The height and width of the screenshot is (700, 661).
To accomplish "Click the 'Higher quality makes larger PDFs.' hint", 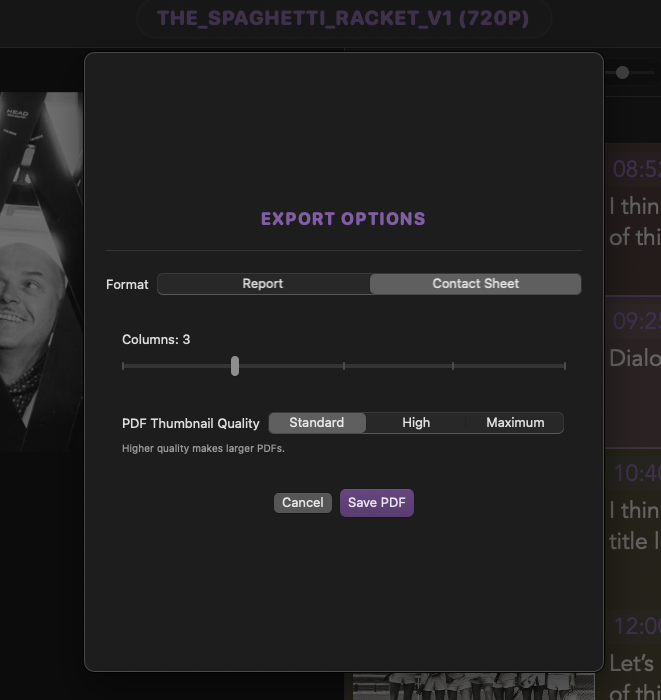I will 203,449.
